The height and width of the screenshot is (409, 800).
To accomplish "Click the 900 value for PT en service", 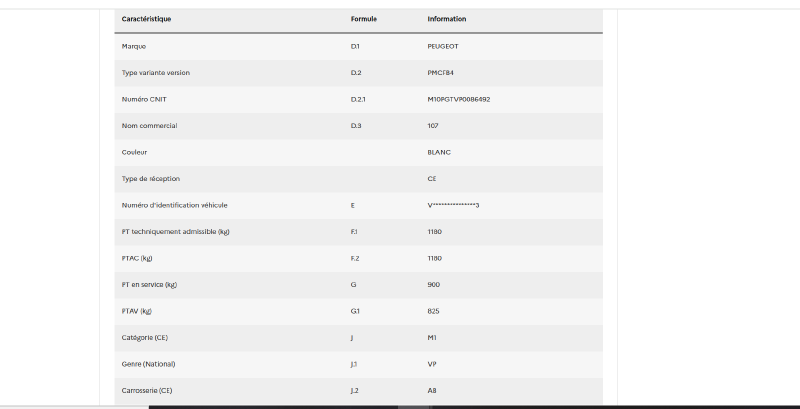I will [433, 285].
